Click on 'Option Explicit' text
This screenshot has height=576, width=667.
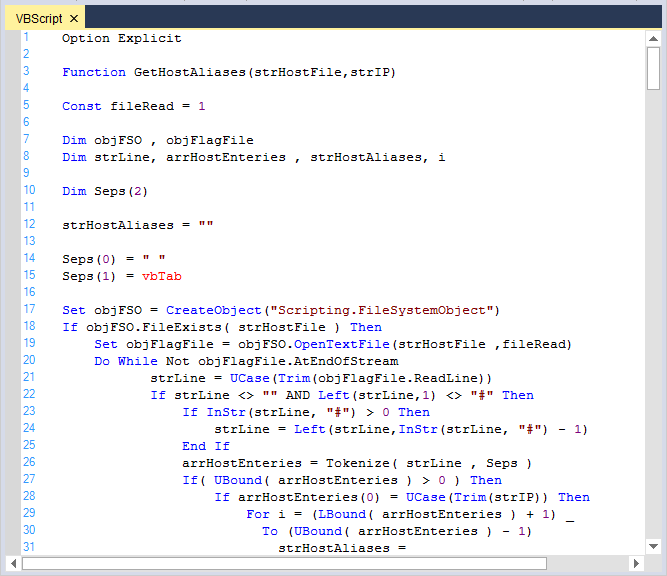click(x=122, y=38)
